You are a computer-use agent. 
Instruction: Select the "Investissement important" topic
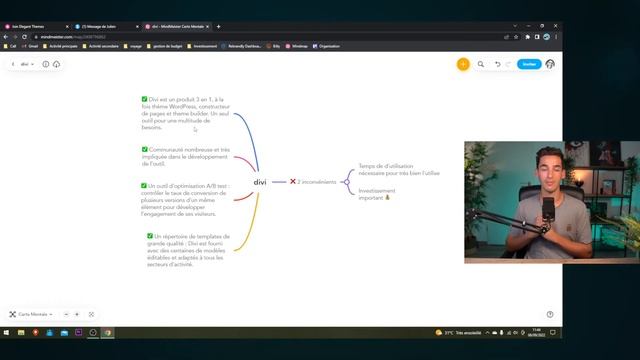click(376, 194)
